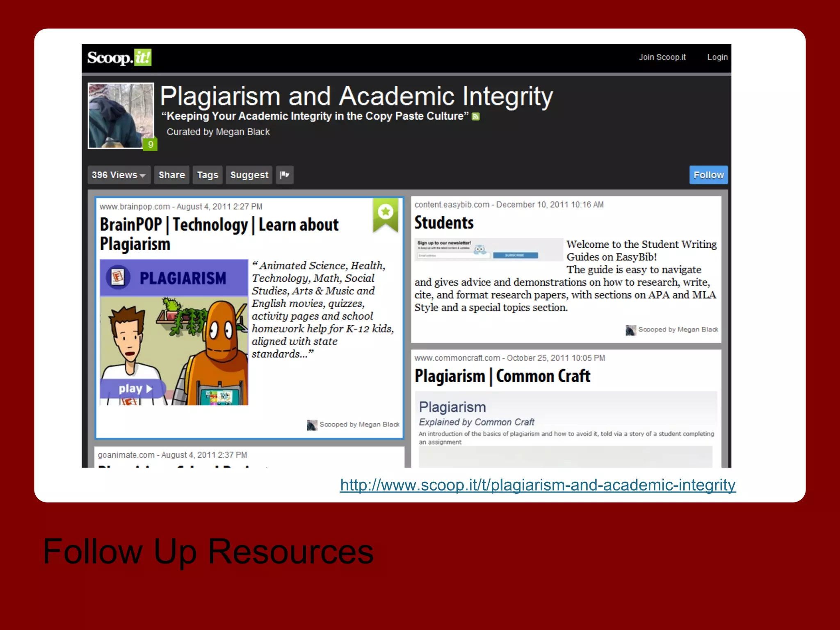The image size is (840, 630).
Task: Click the Scoop.it logo
Action: pyautogui.click(x=119, y=57)
